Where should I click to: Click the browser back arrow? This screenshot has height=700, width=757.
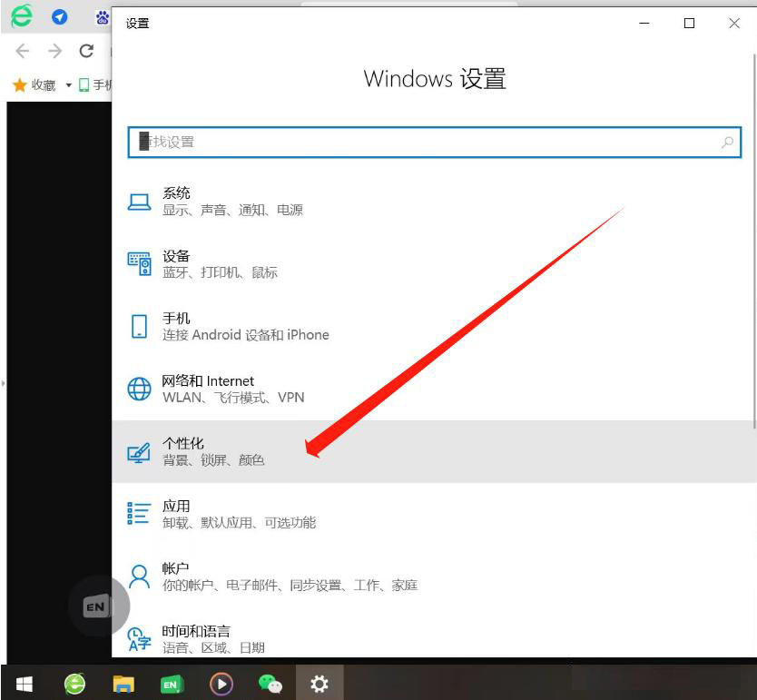click(22, 51)
